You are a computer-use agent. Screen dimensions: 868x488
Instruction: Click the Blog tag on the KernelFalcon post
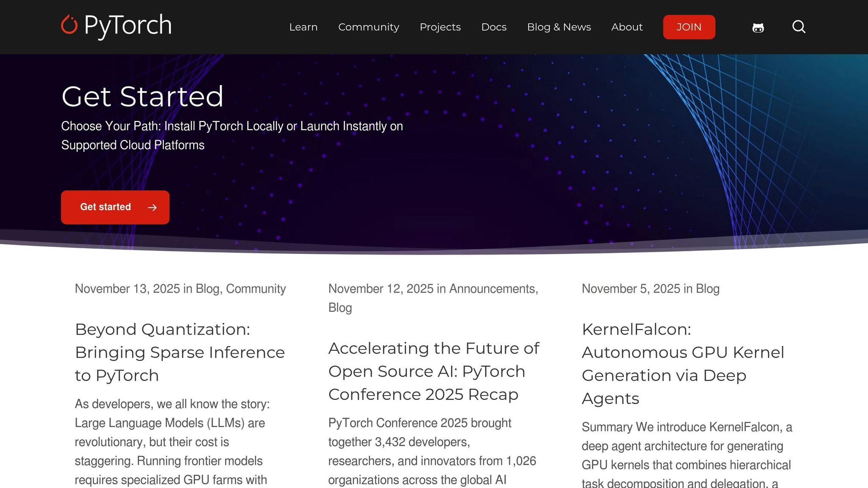pyautogui.click(x=708, y=288)
